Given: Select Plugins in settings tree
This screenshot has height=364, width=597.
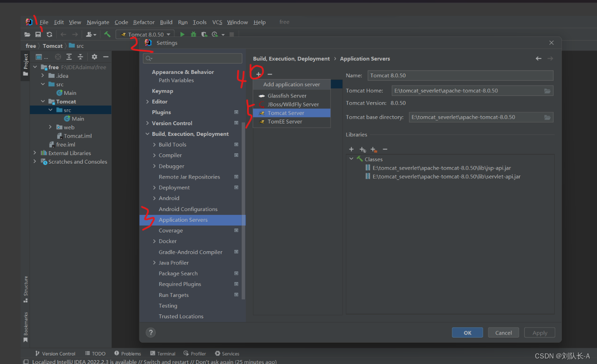Looking at the screenshot, I should (161, 112).
